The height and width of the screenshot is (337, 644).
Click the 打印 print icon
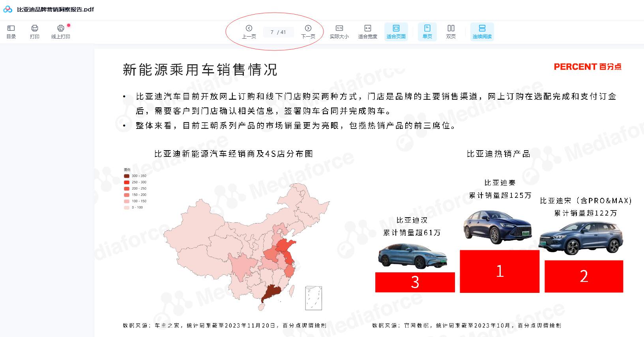[x=35, y=28]
